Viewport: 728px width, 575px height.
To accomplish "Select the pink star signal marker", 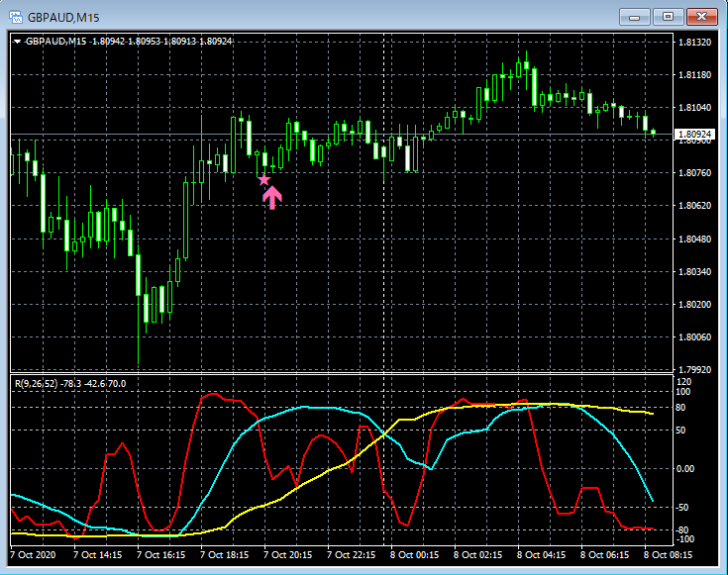I will (x=263, y=180).
